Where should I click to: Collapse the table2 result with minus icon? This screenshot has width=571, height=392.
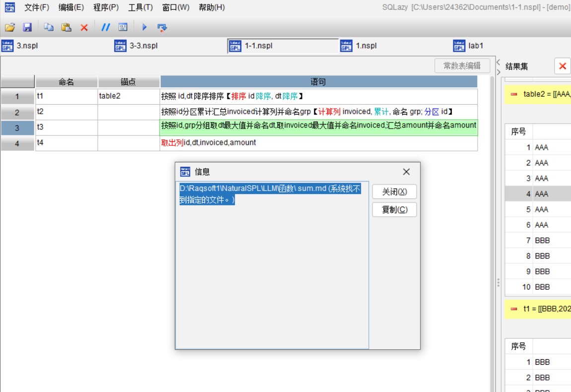click(514, 94)
